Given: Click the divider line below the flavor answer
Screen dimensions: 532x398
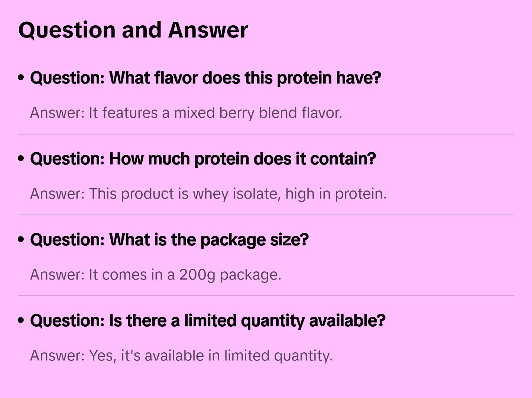Looking at the screenshot, I should [266, 134].
